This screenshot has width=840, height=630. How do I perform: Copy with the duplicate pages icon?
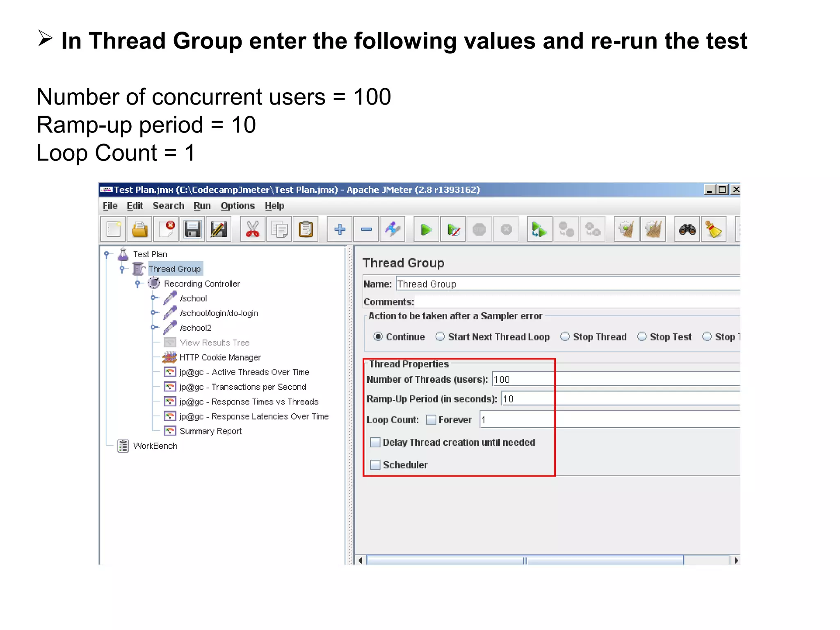279,229
